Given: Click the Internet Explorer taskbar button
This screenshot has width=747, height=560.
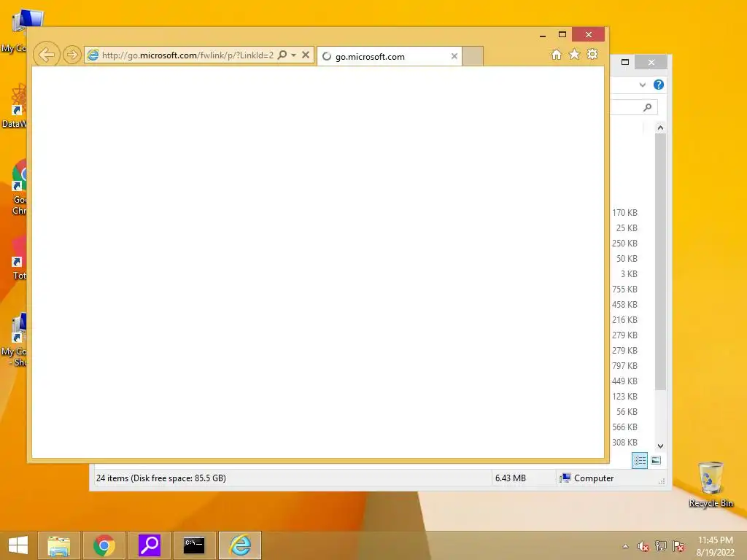Looking at the screenshot, I should tap(240, 545).
